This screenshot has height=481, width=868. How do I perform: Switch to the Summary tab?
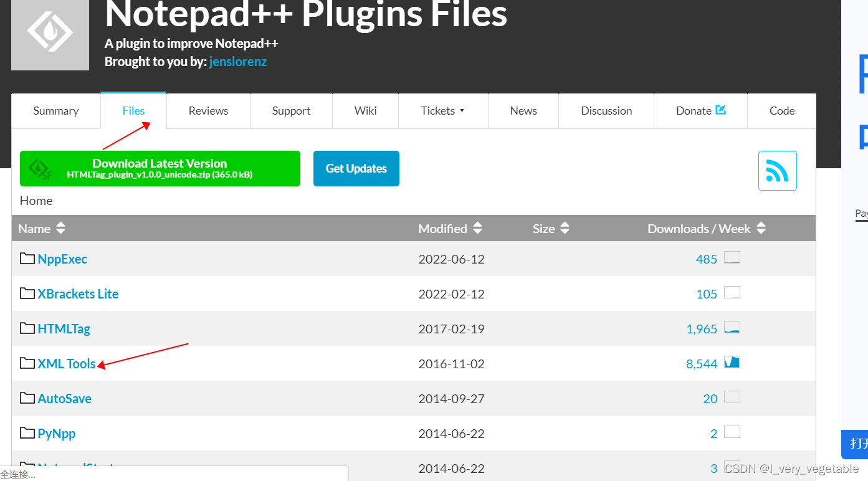click(x=56, y=111)
